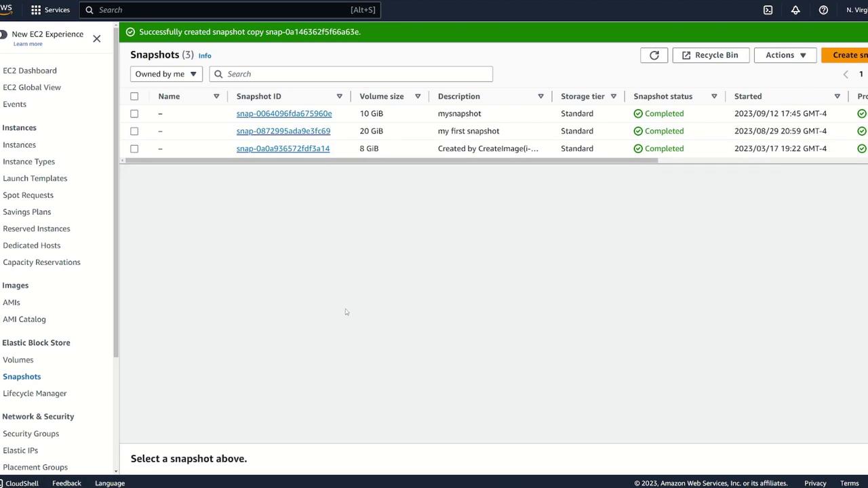Screen dimensions: 868x488
Task: Sort by Volume size column arrow
Action: tap(418, 96)
